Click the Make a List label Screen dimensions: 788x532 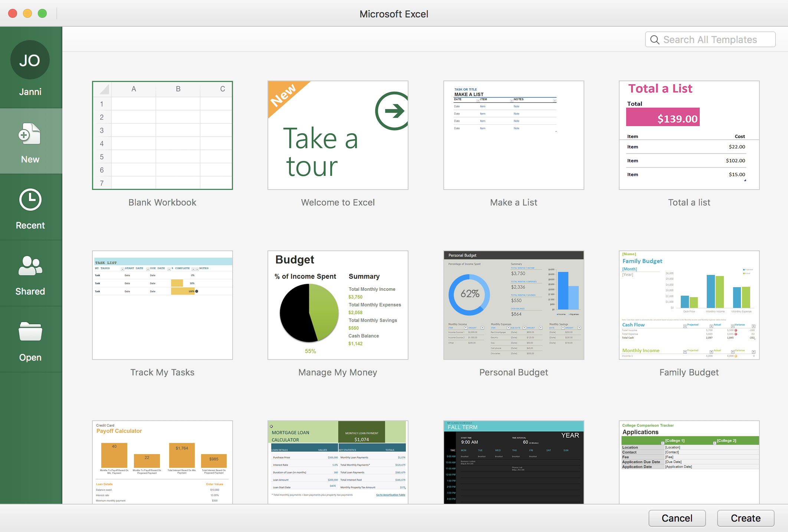[514, 202]
